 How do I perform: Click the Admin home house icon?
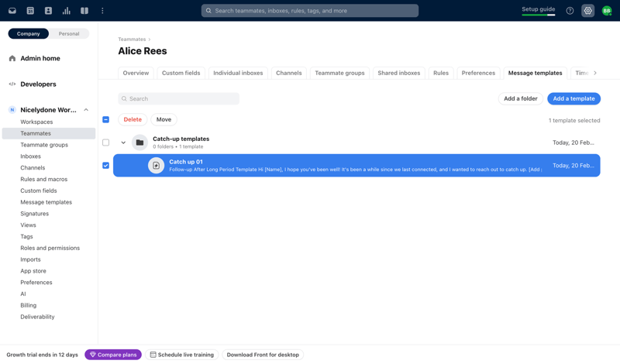[x=12, y=58]
